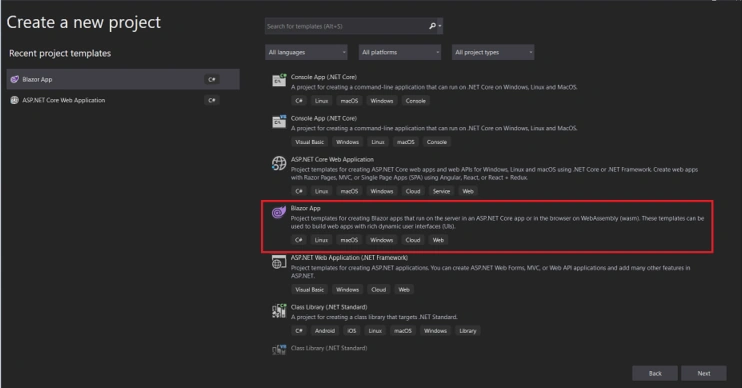Screen dimensions: 742x388
Task: Click the Console tag under C# Console App
Action: point(415,101)
